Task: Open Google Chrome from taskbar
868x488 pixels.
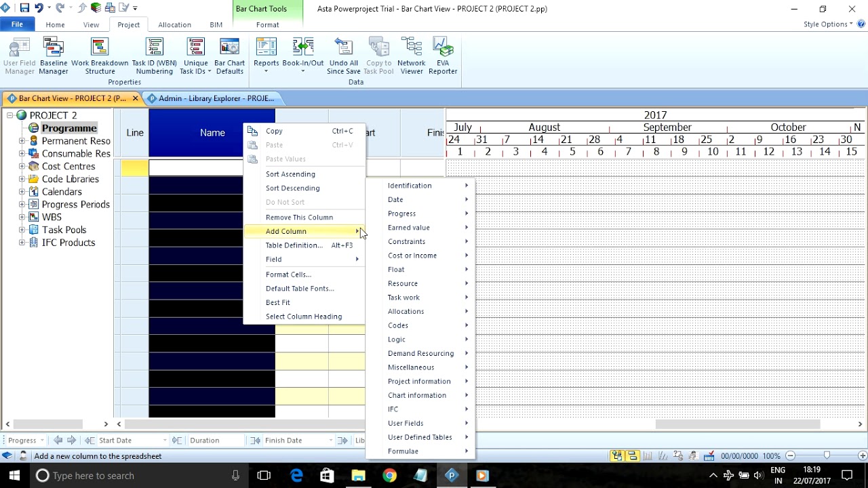Action: tap(389, 476)
